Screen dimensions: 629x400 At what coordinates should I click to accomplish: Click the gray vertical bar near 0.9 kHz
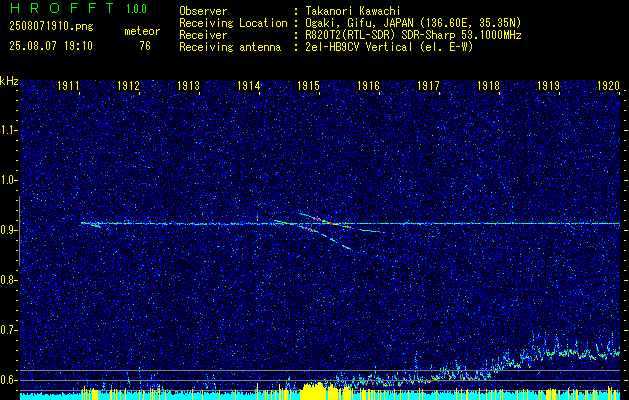click(19, 231)
